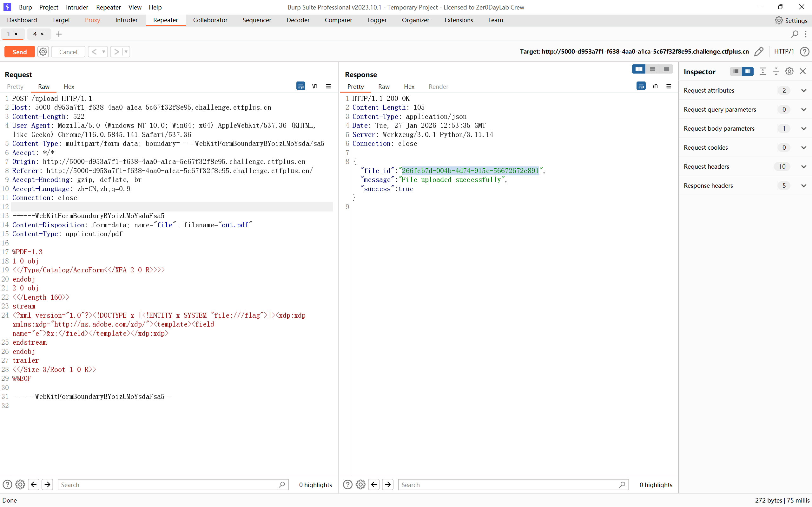812x507 pixels.
Task: Switch to the Proxy tab
Action: pos(92,20)
